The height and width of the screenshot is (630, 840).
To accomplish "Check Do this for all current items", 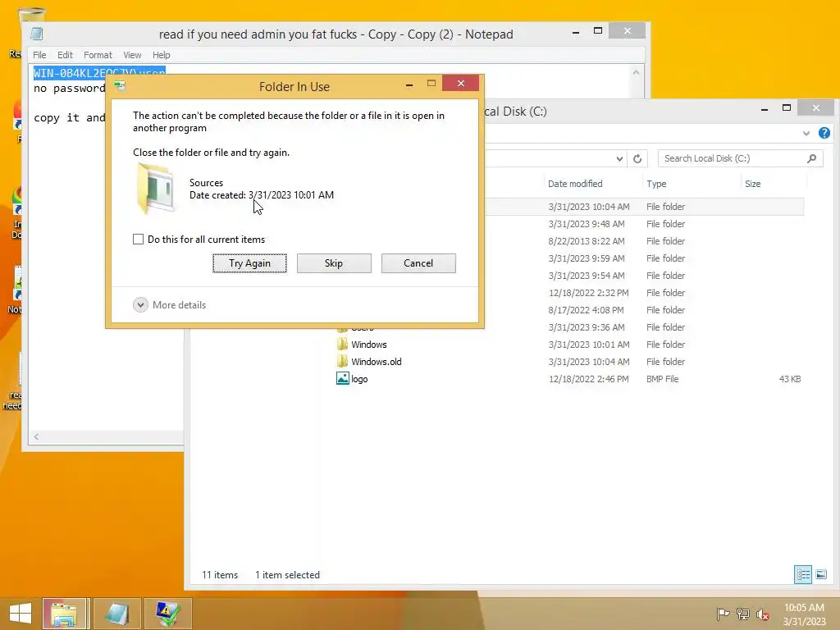I will coord(138,240).
